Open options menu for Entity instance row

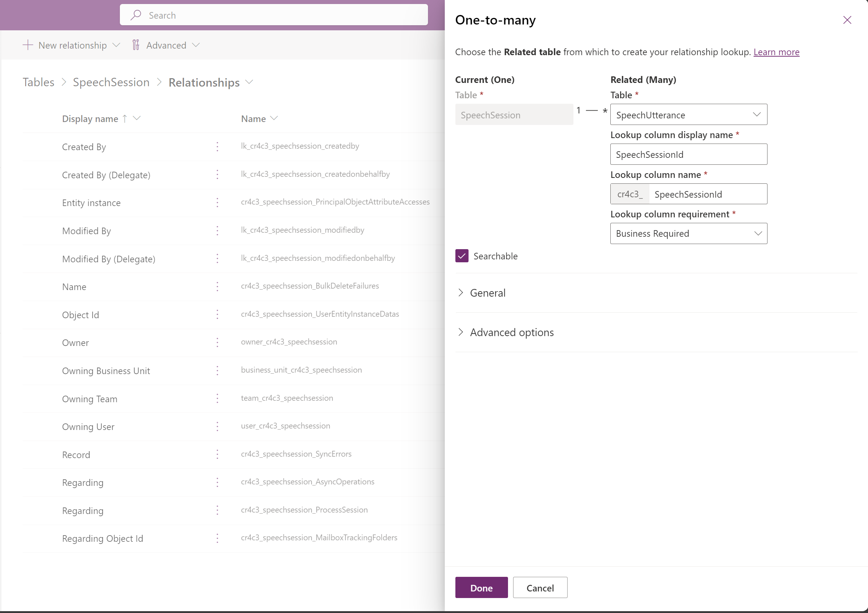click(217, 203)
